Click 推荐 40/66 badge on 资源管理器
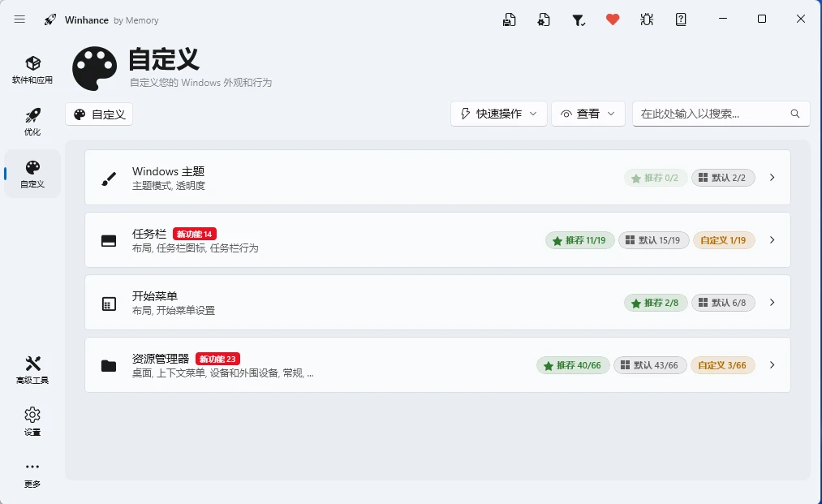This screenshot has width=822, height=504. [x=573, y=365]
